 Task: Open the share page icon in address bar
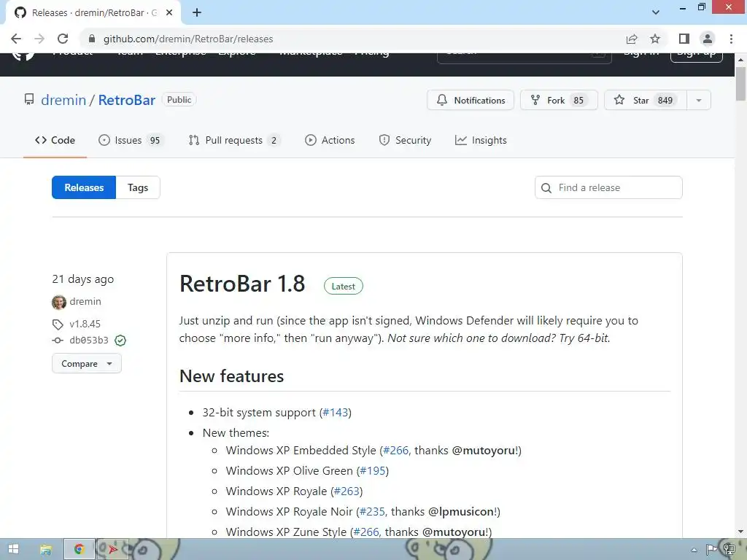pyautogui.click(x=632, y=39)
